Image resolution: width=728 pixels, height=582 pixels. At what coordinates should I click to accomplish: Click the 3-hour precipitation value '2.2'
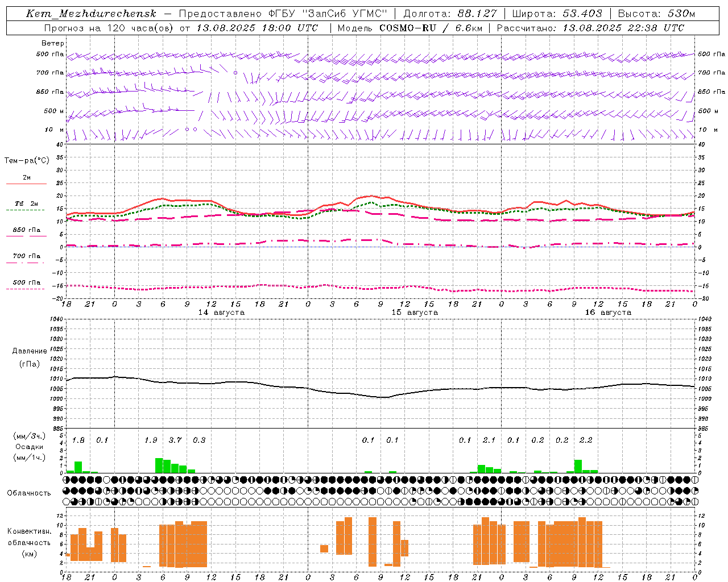coord(586,440)
